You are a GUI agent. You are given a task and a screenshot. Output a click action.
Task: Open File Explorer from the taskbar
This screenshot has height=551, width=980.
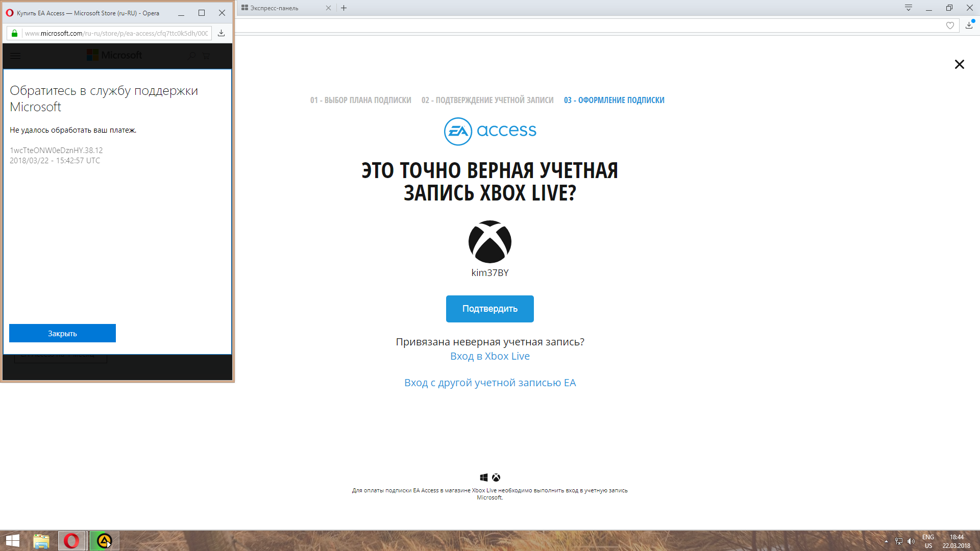[x=41, y=541]
